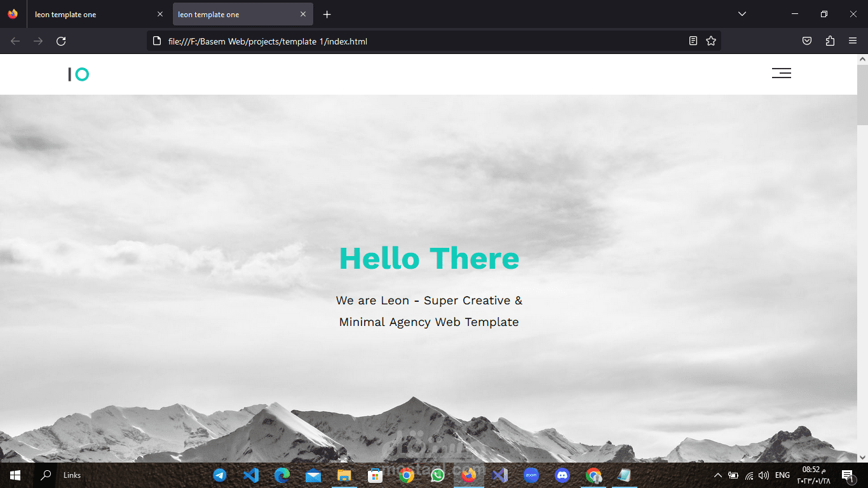Close the first leon template one tab

[x=160, y=14]
